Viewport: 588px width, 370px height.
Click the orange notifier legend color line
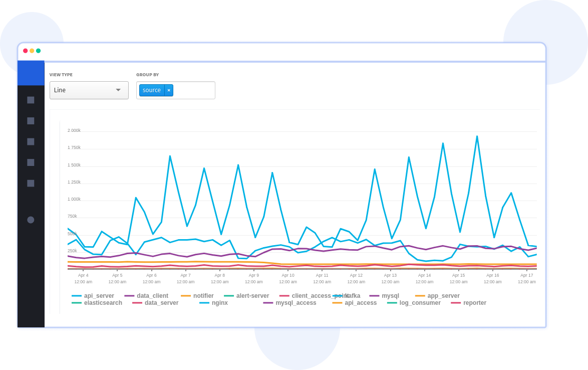click(x=186, y=296)
